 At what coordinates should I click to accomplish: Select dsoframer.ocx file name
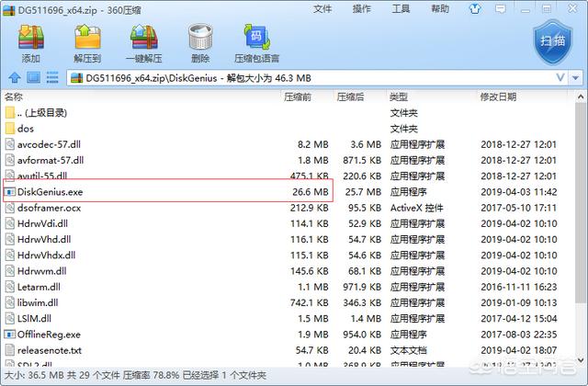(49, 208)
